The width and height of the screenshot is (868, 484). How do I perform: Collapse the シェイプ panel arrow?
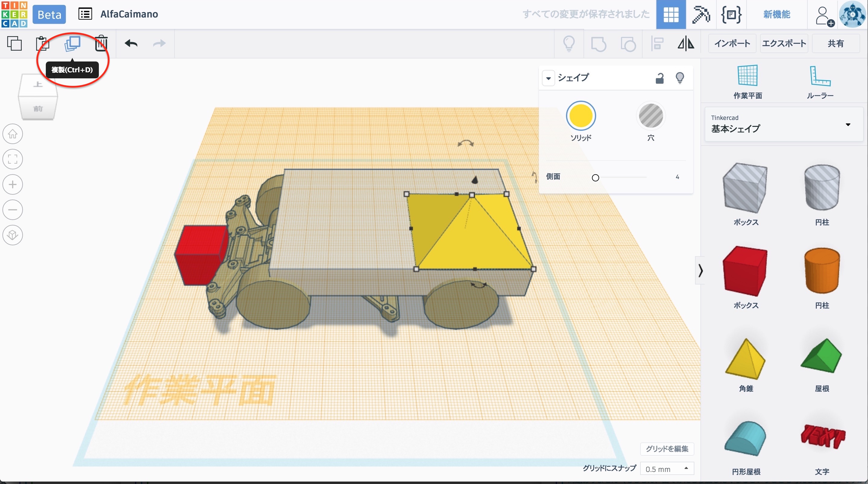[x=548, y=78]
